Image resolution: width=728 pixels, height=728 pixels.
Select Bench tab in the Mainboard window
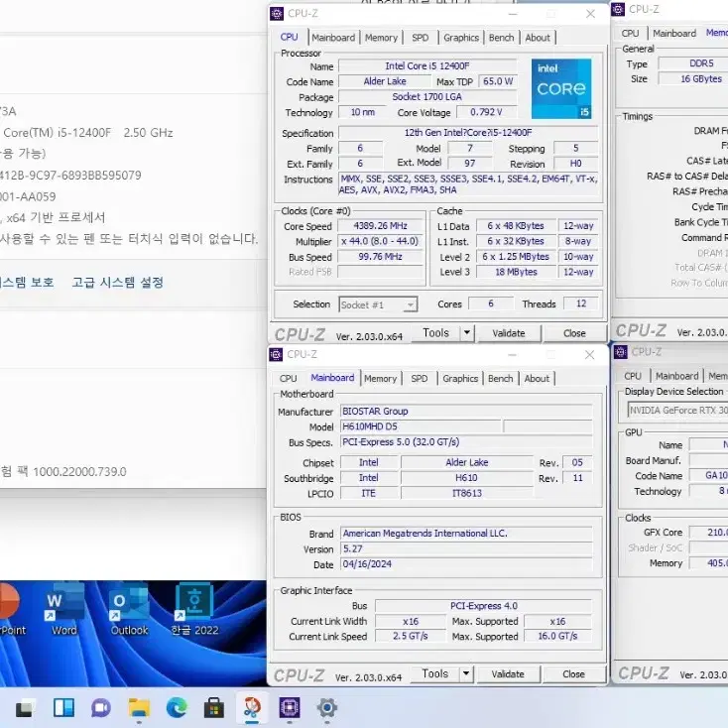(x=501, y=379)
